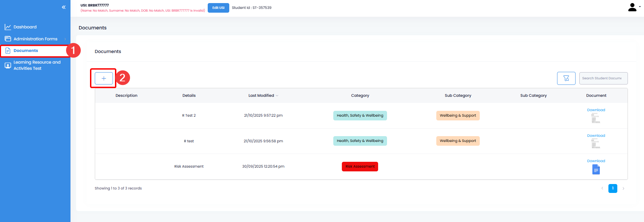This screenshot has width=644, height=222.
Task: Open the user account dropdown caret
Action: [640, 6]
